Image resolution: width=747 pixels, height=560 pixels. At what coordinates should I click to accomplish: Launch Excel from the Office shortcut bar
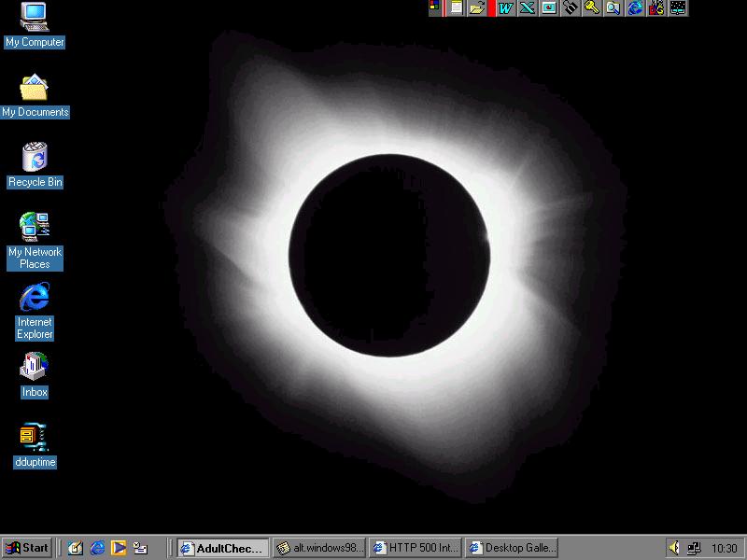click(x=527, y=8)
